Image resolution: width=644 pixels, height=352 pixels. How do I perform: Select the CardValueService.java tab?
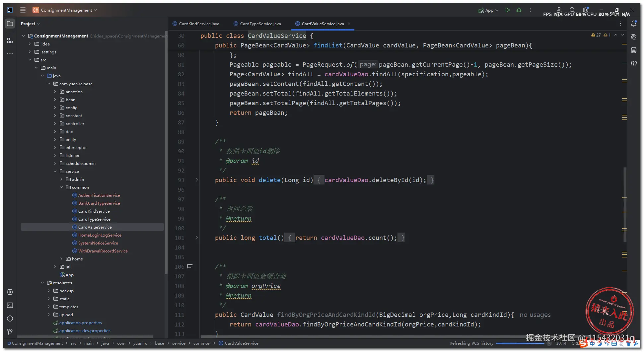click(x=323, y=24)
